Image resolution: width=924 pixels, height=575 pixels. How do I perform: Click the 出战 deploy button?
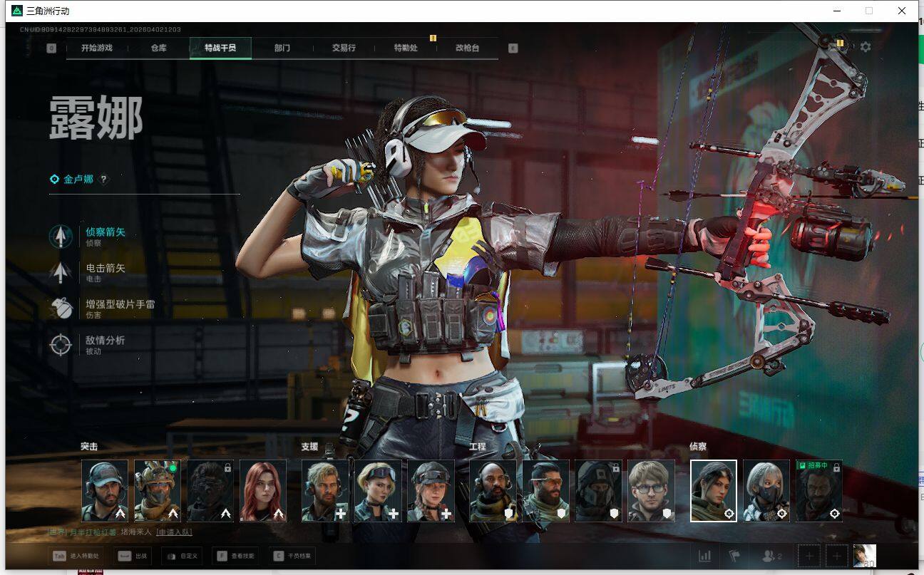click(x=134, y=556)
